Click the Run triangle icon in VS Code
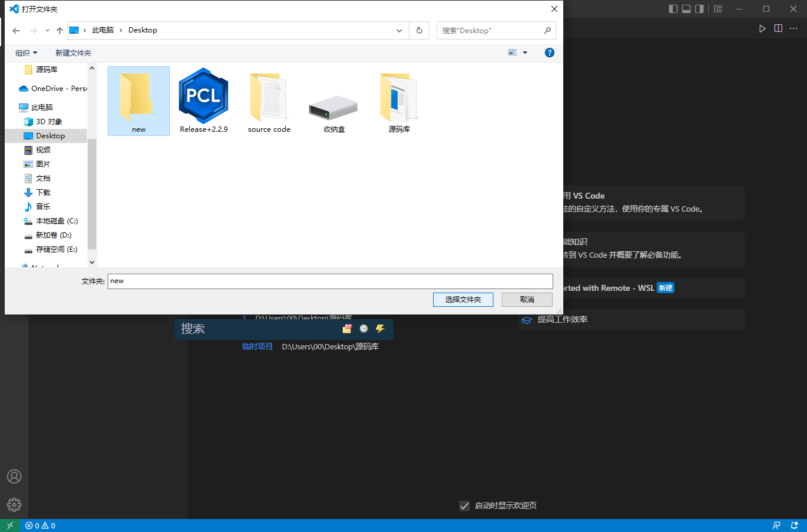 pos(762,28)
